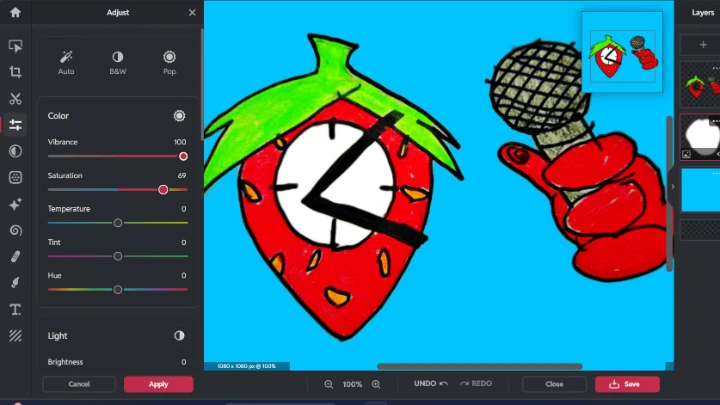Select the Text tool

point(15,309)
